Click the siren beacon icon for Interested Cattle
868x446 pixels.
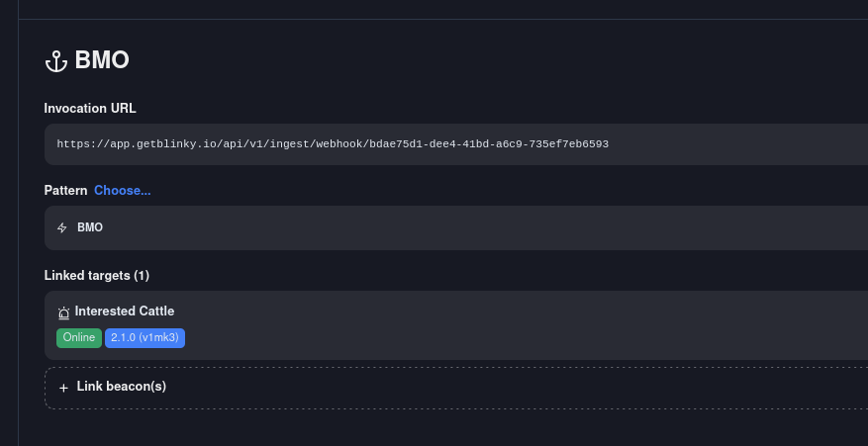[x=63, y=313]
